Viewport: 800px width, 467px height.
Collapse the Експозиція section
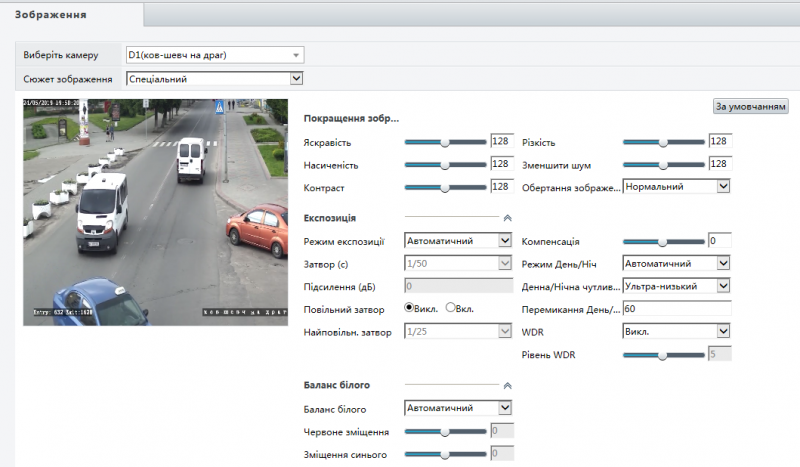tap(507, 218)
